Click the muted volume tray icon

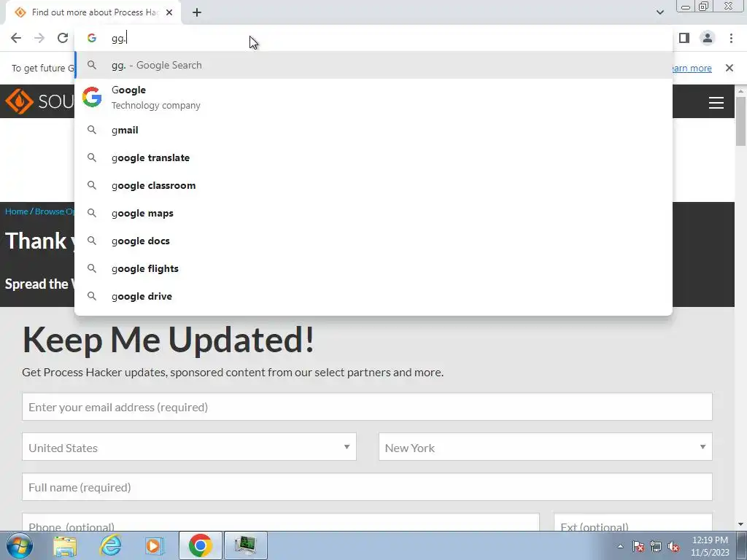[x=673, y=546]
